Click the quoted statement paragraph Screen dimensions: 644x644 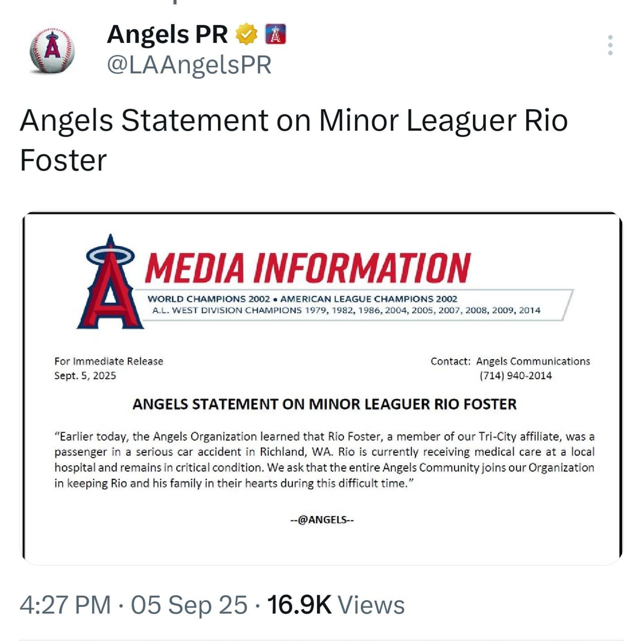click(324, 460)
